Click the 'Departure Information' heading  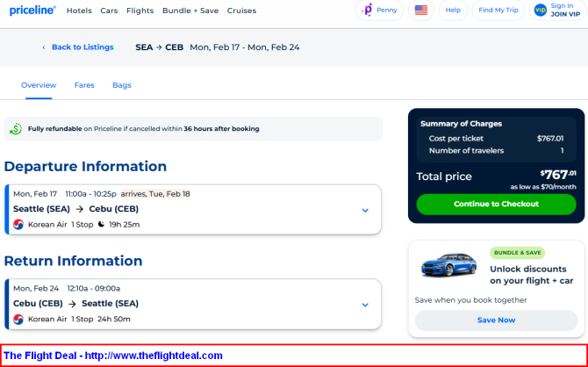pos(85,166)
